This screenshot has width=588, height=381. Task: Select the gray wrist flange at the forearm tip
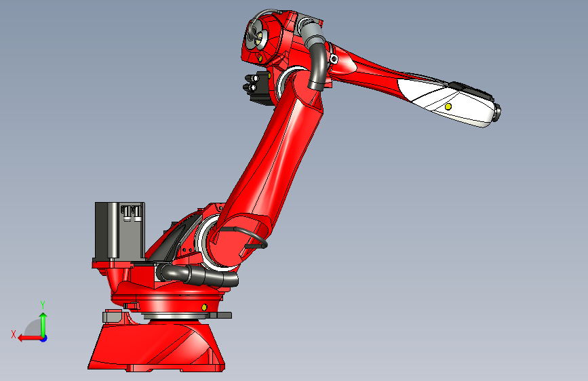coord(497,113)
